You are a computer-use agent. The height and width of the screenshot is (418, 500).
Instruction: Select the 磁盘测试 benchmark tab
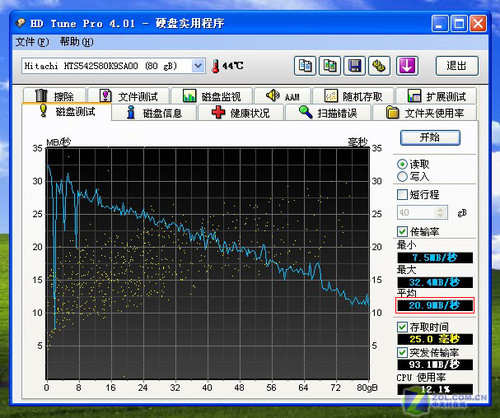67,112
